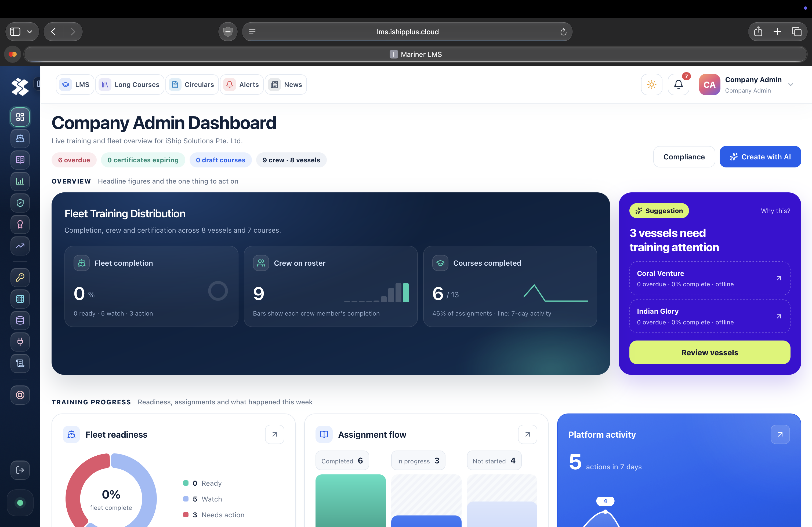This screenshot has width=812, height=527.
Task: Click the logout icon in sidebar
Action: pos(20,470)
